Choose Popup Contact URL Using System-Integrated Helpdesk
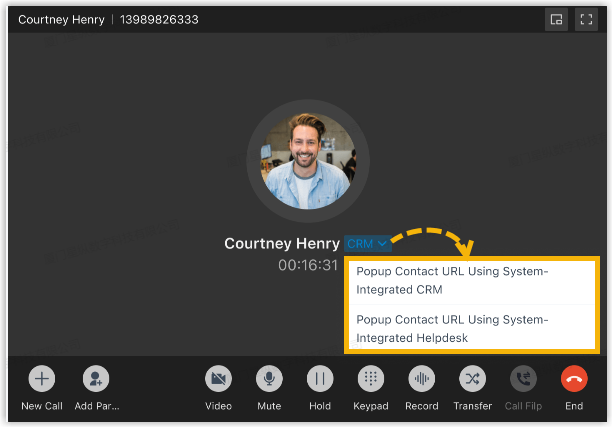The width and height of the screenshot is (613, 428). tap(453, 328)
